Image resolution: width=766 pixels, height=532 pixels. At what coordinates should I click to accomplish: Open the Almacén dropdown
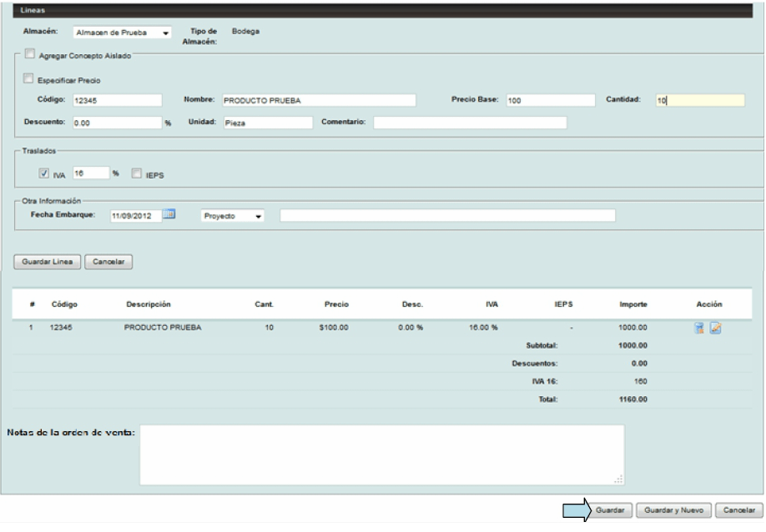[121, 33]
